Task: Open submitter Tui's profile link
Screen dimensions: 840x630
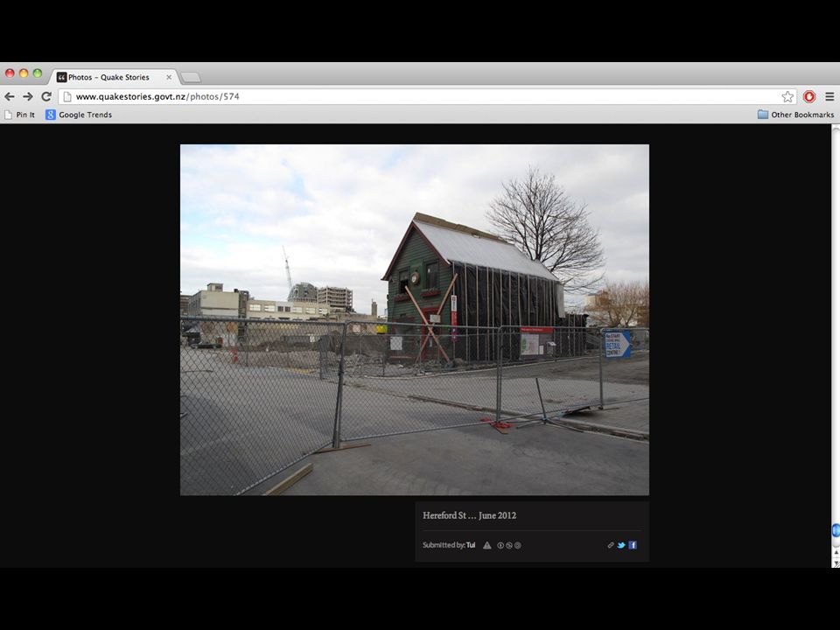Action: click(471, 545)
